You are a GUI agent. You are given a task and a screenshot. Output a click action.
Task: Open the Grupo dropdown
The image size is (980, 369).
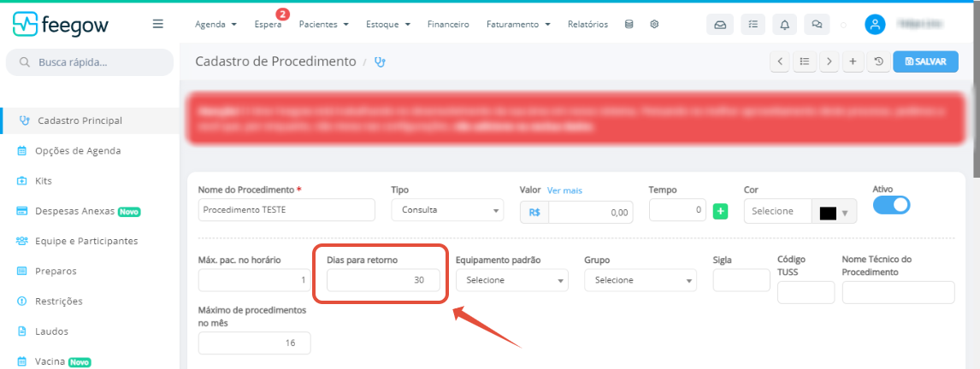[641, 280]
